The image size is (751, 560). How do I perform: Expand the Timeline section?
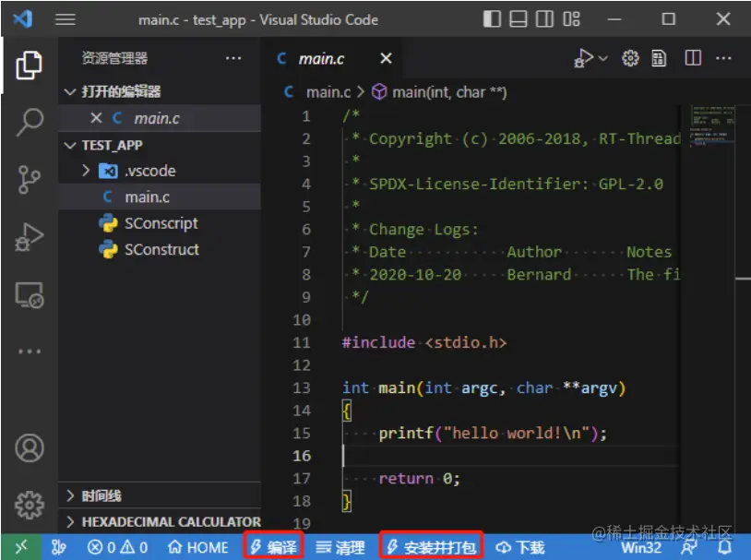click(x=160, y=495)
